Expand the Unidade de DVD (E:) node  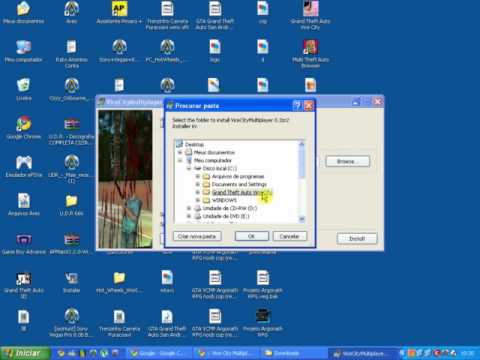(x=189, y=216)
